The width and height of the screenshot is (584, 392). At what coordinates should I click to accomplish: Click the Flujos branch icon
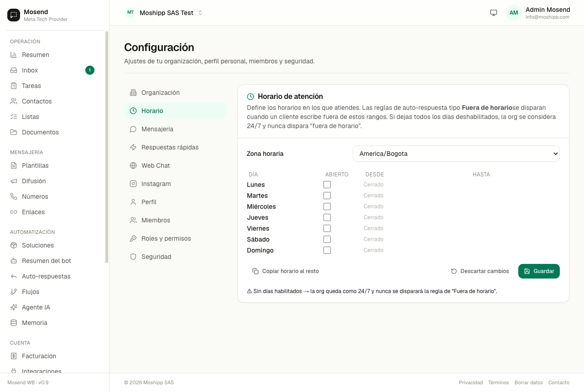(14, 292)
